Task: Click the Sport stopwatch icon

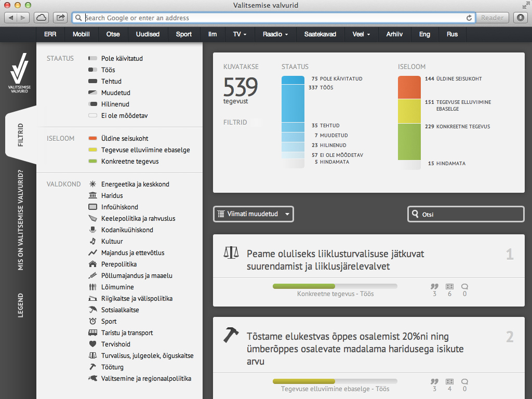Action: tap(92, 322)
